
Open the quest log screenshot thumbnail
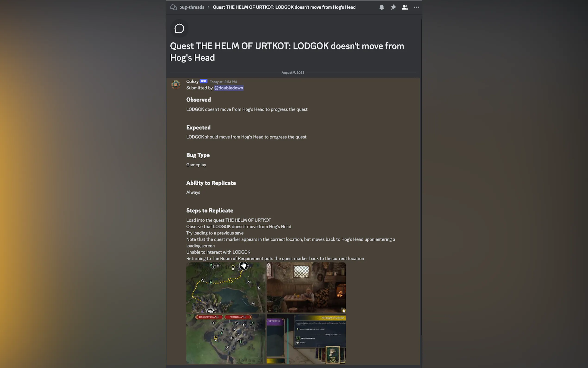(306, 339)
